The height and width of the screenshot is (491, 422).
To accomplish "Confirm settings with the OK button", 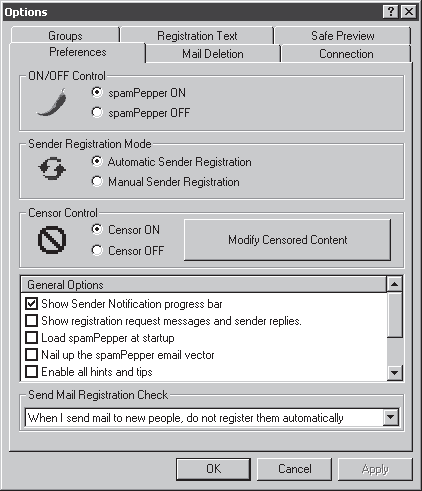I will (x=213, y=469).
